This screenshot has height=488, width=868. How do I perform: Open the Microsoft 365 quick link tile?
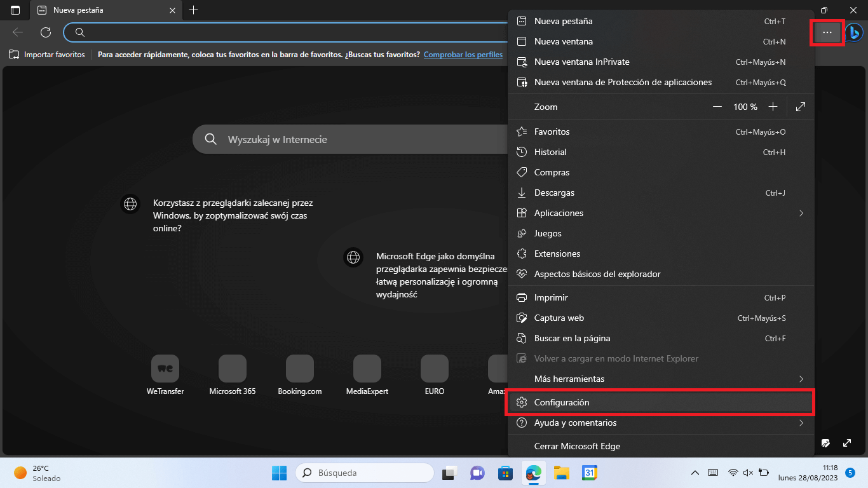click(x=233, y=376)
